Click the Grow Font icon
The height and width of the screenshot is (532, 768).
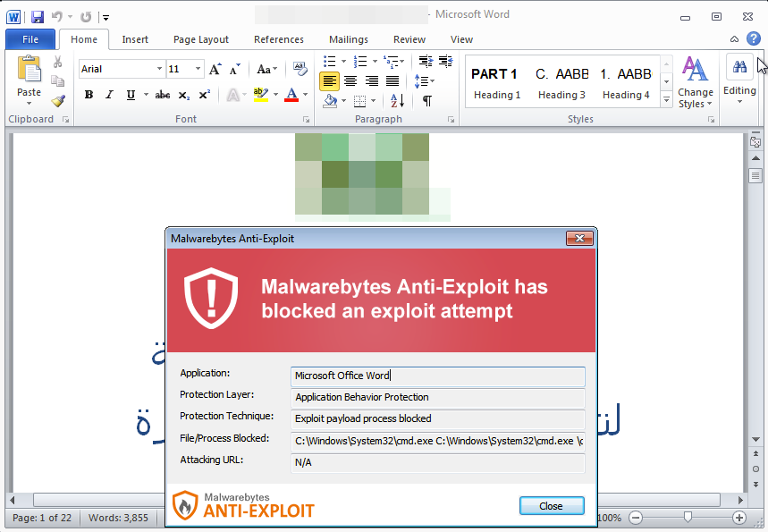(x=215, y=69)
